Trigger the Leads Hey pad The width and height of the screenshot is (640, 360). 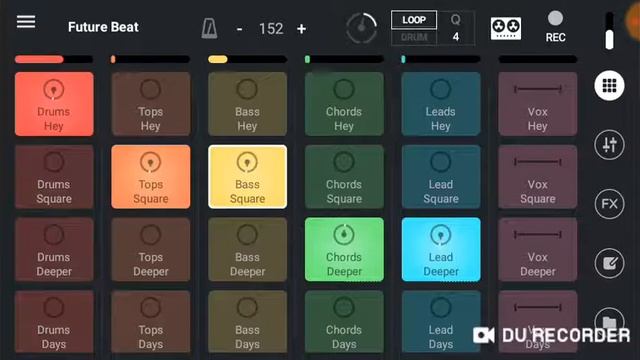pos(441,104)
